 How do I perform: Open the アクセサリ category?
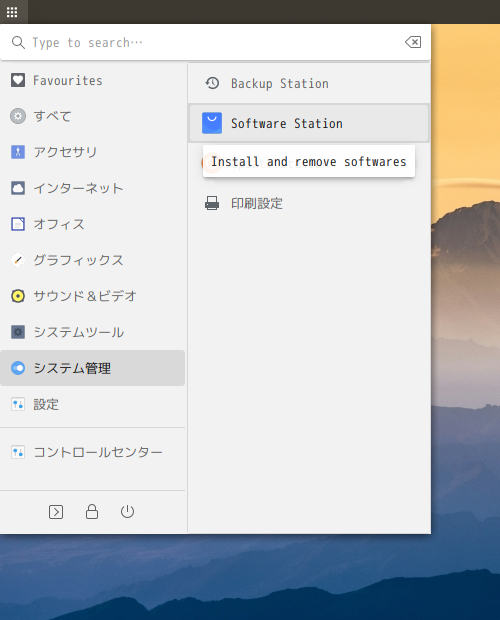point(92,152)
